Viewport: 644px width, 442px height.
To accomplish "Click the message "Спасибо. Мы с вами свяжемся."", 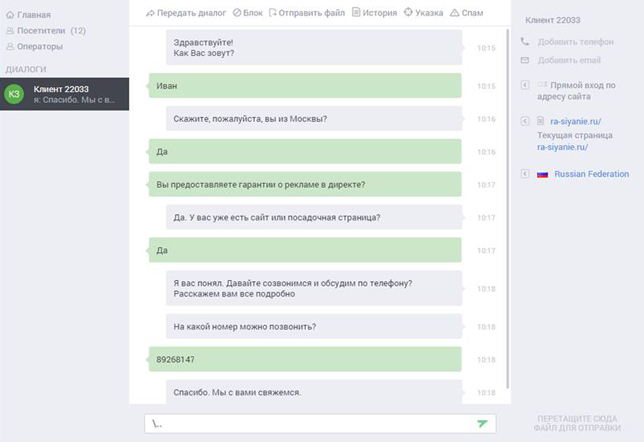I will [314, 392].
